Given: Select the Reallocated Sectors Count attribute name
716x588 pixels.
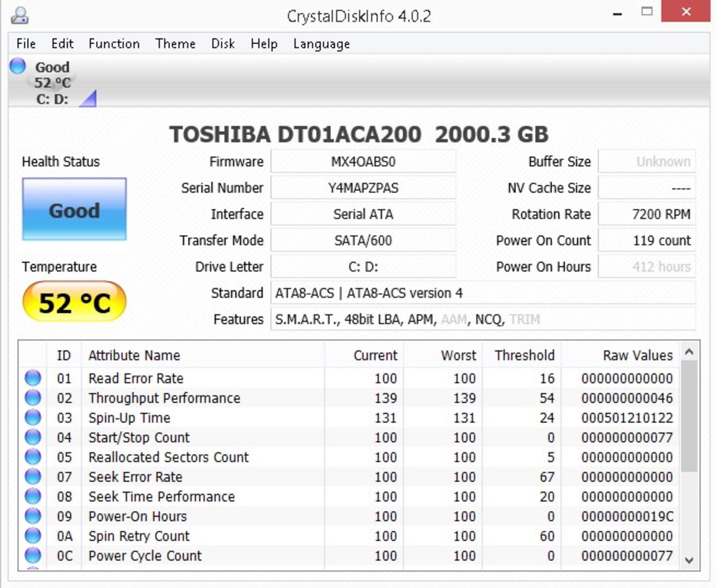Looking at the screenshot, I should click(x=168, y=457).
